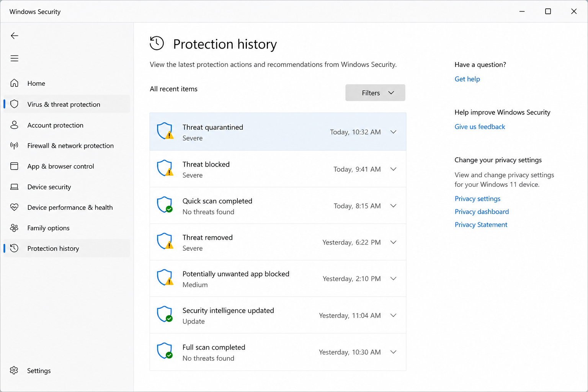Image resolution: width=588 pixels, height=392 pixels.
Task: Open Privacy settings link
Action: pyautogui.click(x=477, y=199)
